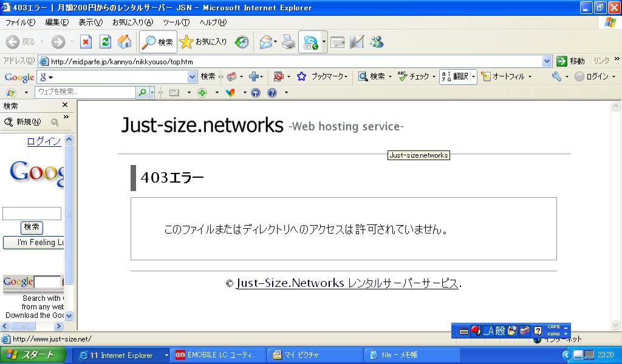Print the page using printer icon
This screenshot has width=622, height=364.
click(x=289, y=42)
